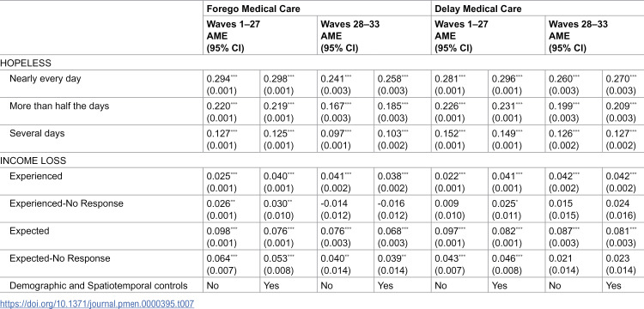
Task: Click the Expected-No Response row label
Action: pyautogui.click(x=59, y=258)
